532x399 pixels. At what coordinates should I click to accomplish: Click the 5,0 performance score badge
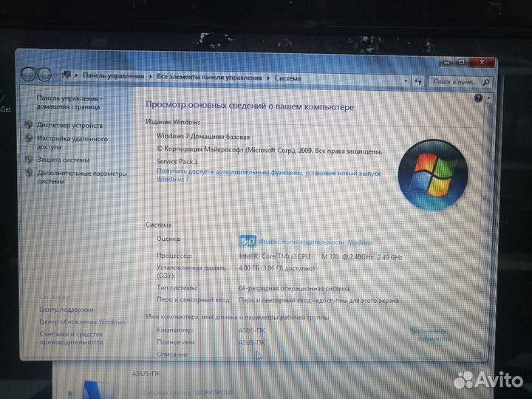[x=248, y=242]
